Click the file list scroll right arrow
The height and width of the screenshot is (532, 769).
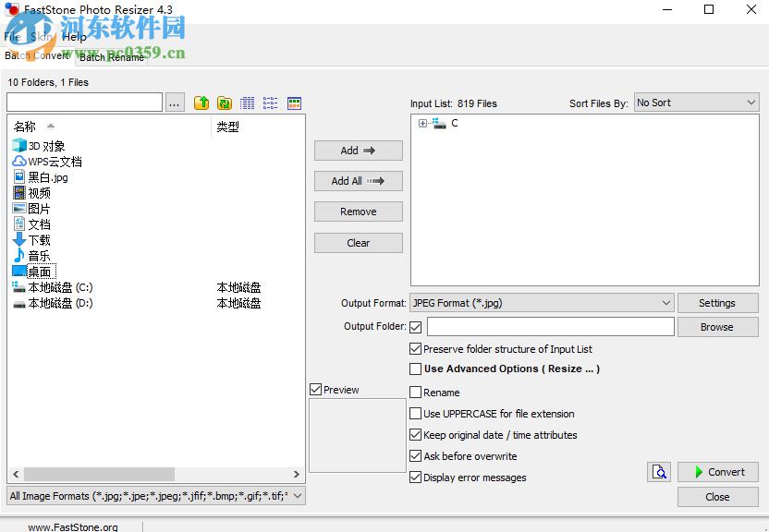pos(296,474)
